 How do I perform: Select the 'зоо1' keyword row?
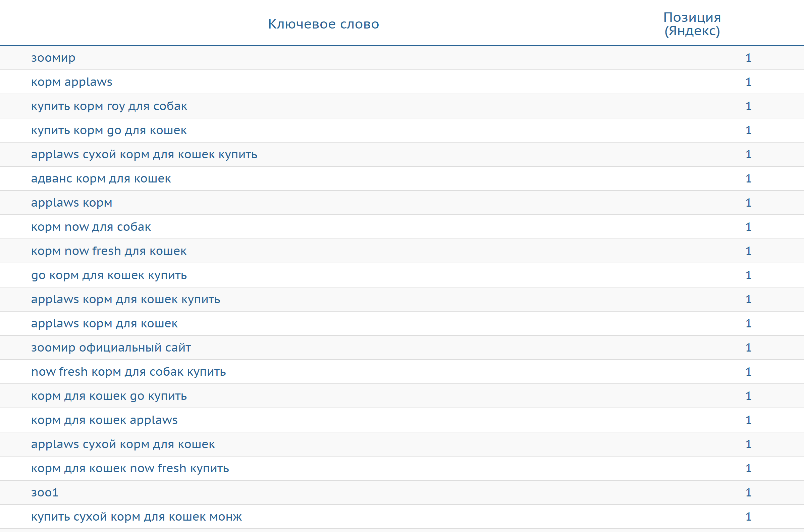tap(45, 492)
